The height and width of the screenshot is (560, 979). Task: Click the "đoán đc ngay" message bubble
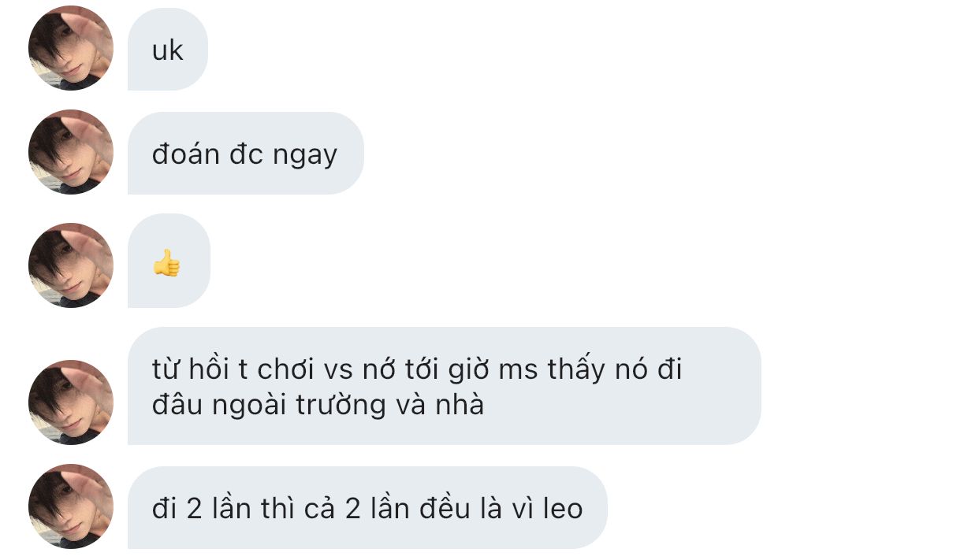click(245, 154)
